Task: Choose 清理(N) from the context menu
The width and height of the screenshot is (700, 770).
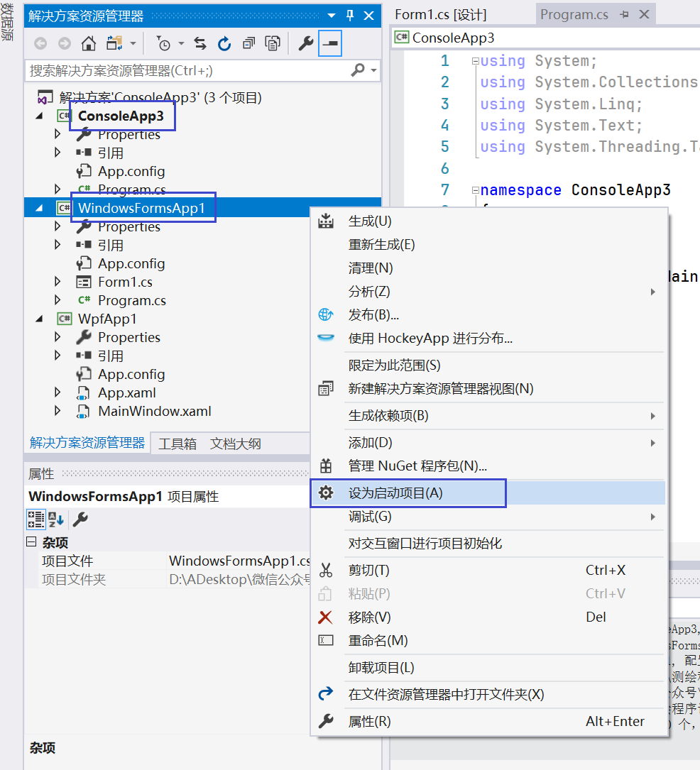Action: [x=488, y=268]
